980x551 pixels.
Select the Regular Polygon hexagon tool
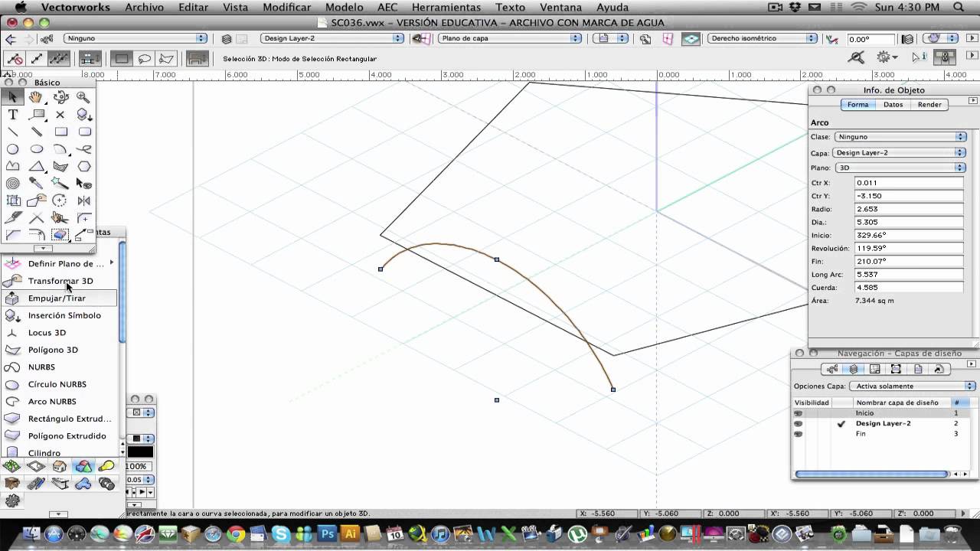(x=84, y=166)
